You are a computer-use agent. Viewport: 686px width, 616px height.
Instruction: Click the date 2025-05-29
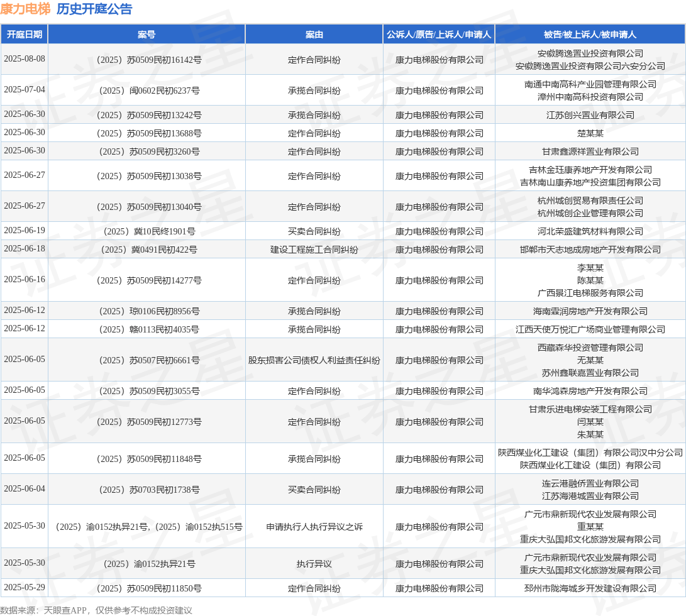tap(25, 587)
